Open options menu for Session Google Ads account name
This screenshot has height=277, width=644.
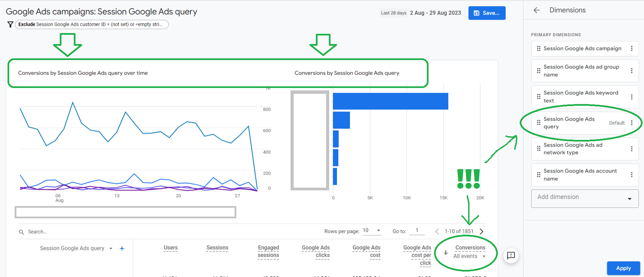point(632,175)
